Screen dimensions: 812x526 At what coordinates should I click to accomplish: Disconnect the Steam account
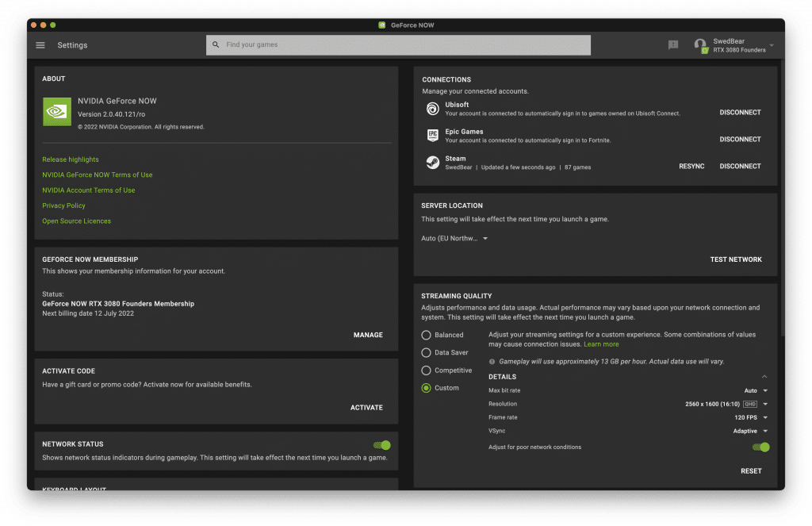tap(740, 167)
